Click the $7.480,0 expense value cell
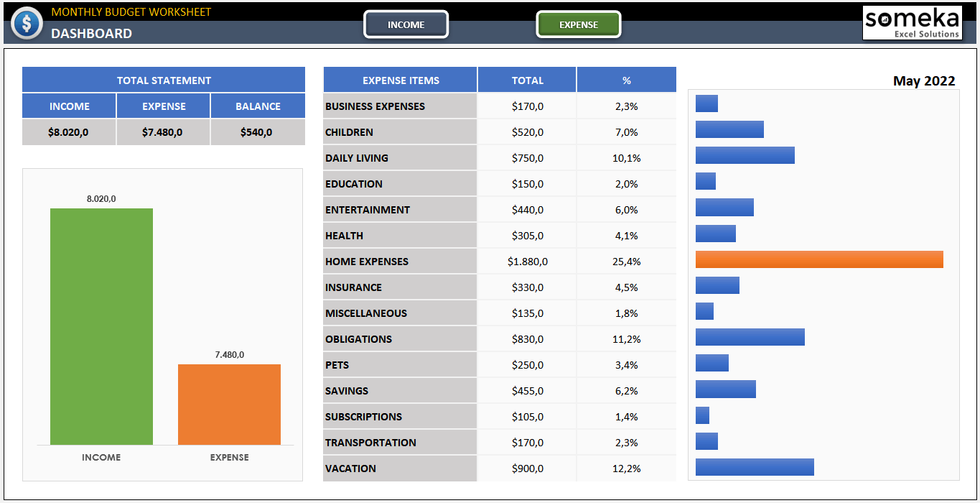The width and height of the screenshot is (980, 503). pos(164,132)
